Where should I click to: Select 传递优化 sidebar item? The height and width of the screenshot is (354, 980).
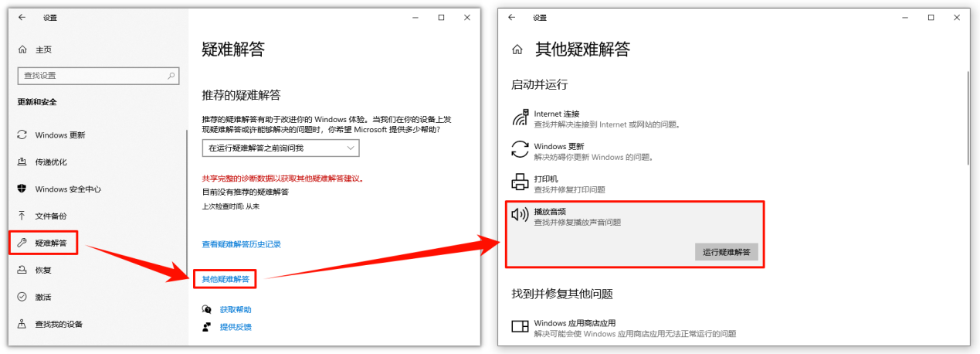51,162
